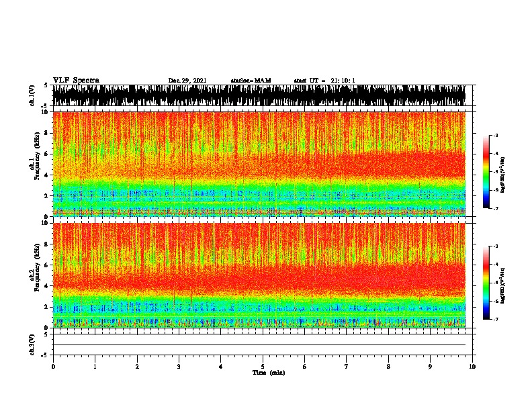The image size is (532, 411).
Task: Click the time axis tick label "3"
Action: tap(179, 367)
